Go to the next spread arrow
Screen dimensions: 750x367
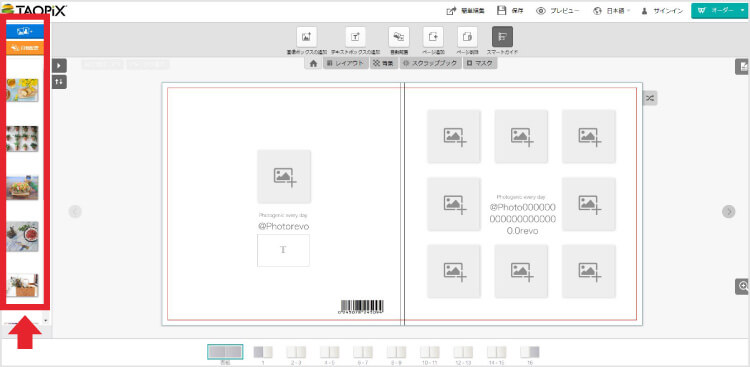tap(728, 211)
